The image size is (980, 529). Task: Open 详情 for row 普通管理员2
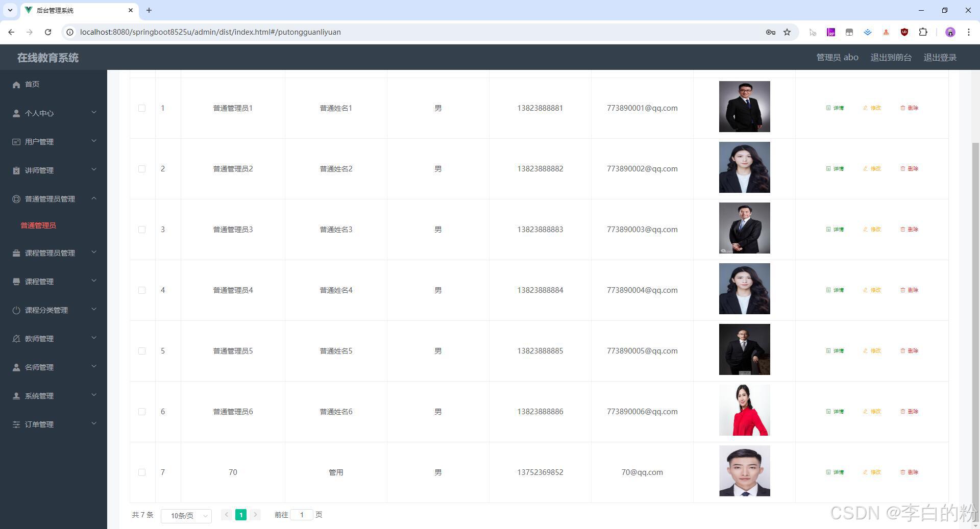pos(835,169)
